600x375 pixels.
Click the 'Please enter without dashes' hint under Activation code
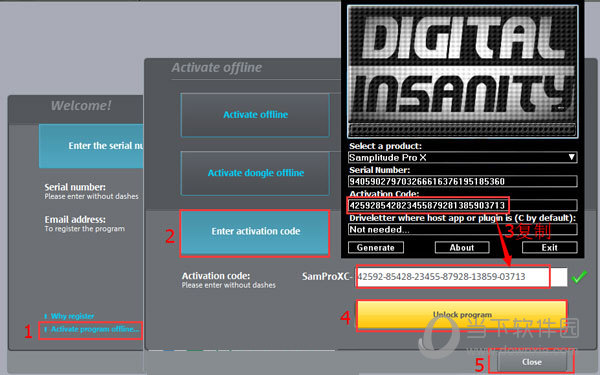228,285
